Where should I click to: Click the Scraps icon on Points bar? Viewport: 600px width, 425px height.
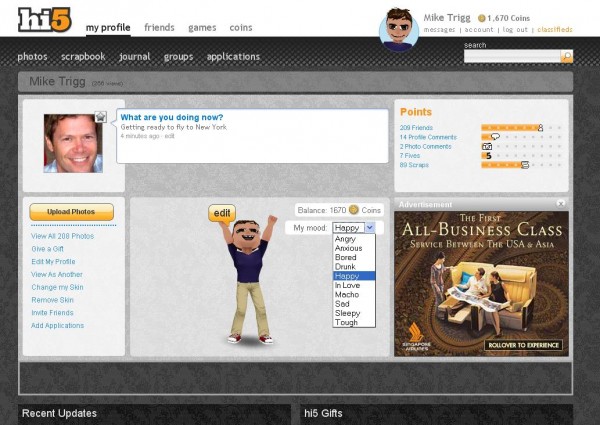[525, 165]
